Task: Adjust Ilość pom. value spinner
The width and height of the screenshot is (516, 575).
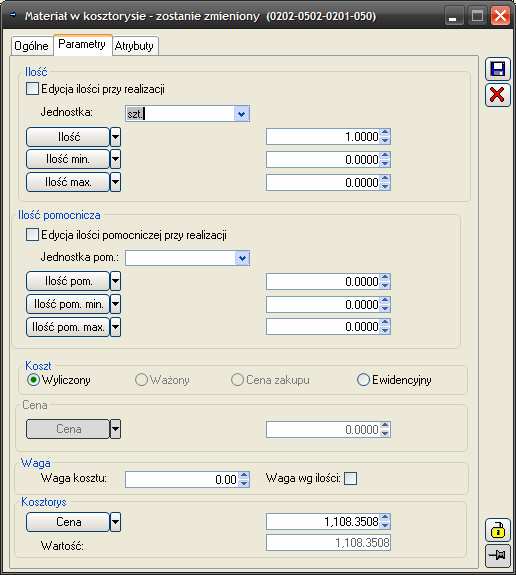Action: (385, 282)
